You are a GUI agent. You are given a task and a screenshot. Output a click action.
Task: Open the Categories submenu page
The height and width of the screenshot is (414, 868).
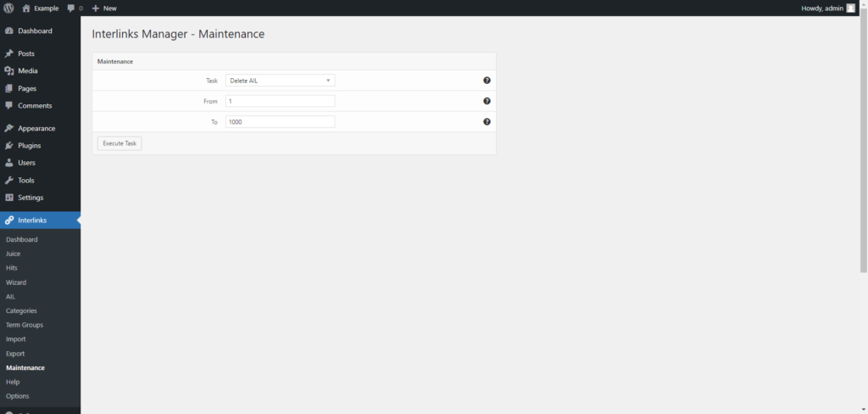tap(21, 310)
